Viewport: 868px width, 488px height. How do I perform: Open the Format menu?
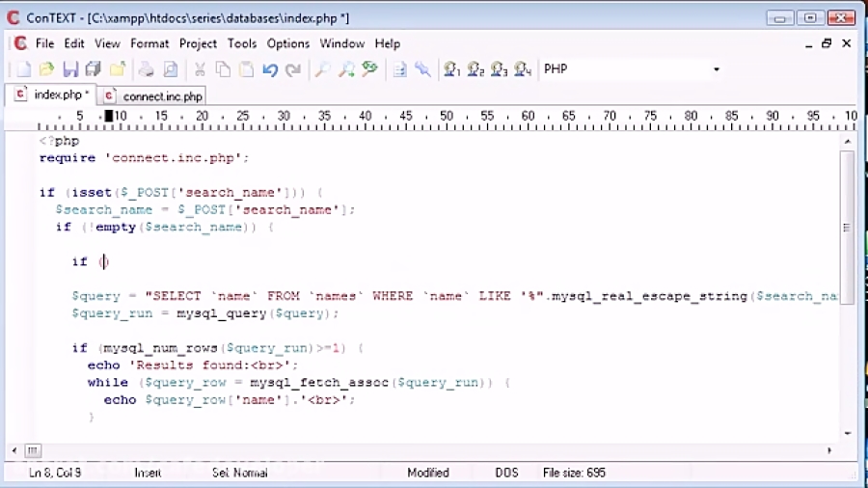149,43
